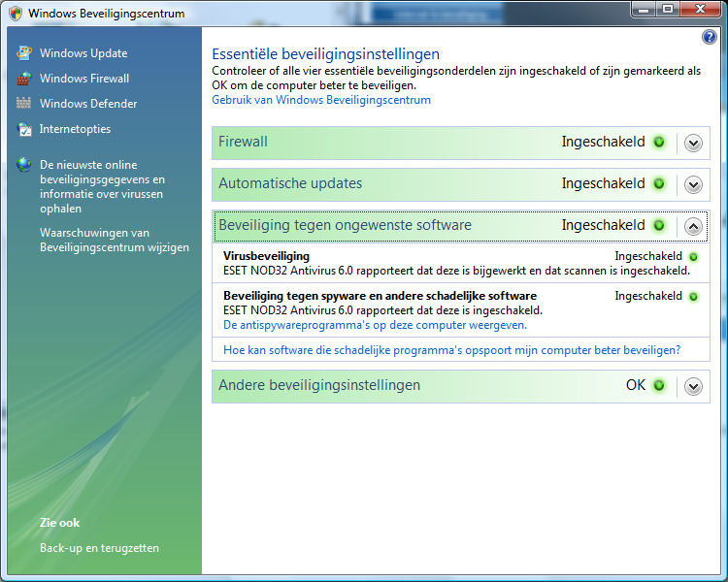Click the security shield icon in title bar

tap(16, 13)
